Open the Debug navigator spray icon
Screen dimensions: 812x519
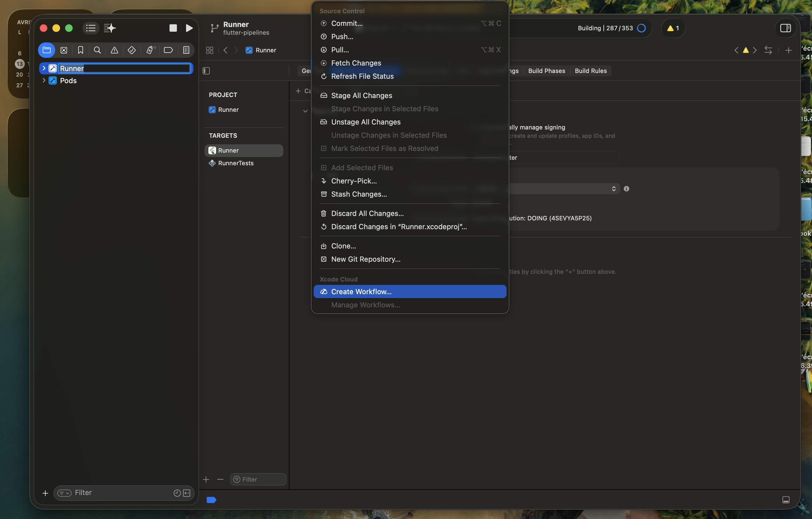150,50
